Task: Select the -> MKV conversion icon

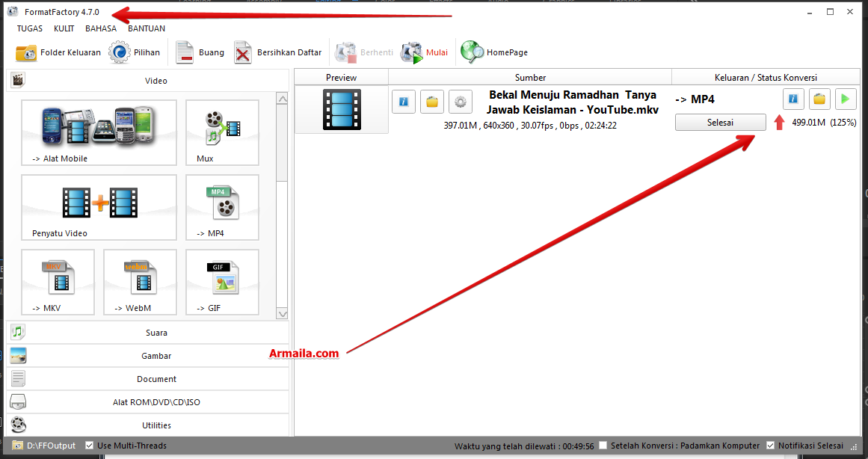Action: (x=58, y=283)
